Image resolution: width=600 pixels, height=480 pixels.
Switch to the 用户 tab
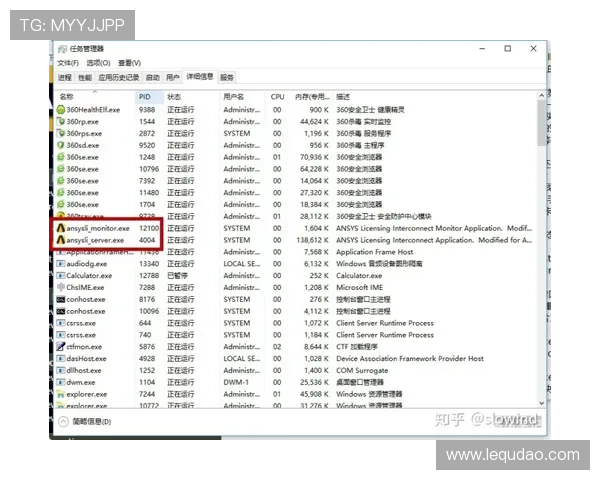point(173,77)
